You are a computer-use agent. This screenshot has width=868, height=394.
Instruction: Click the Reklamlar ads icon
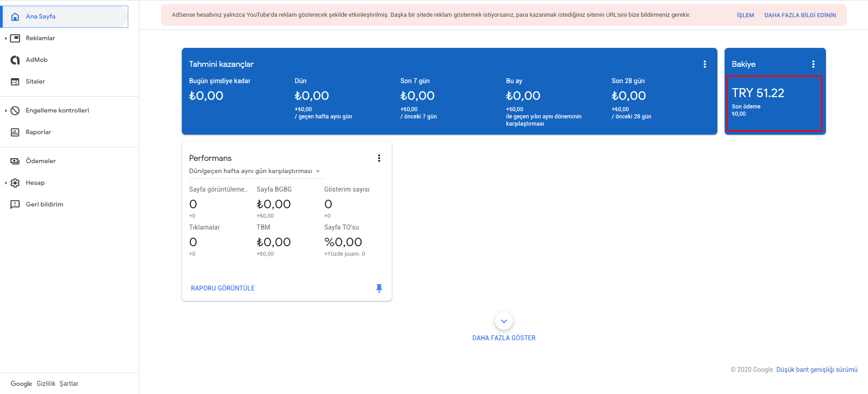pyautogui.click(x=15, y=38)
